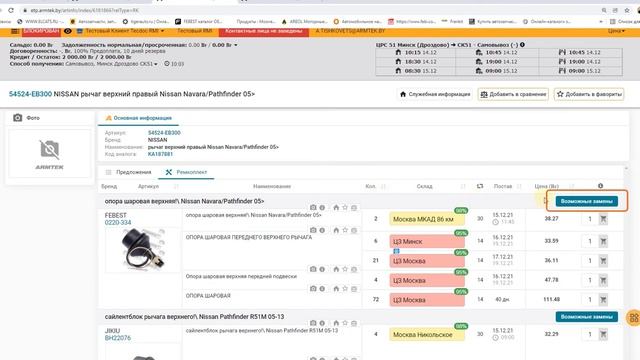Click quantity field in 111.48 row
Viewport: 640px width, 360px height.
(590, 300)
